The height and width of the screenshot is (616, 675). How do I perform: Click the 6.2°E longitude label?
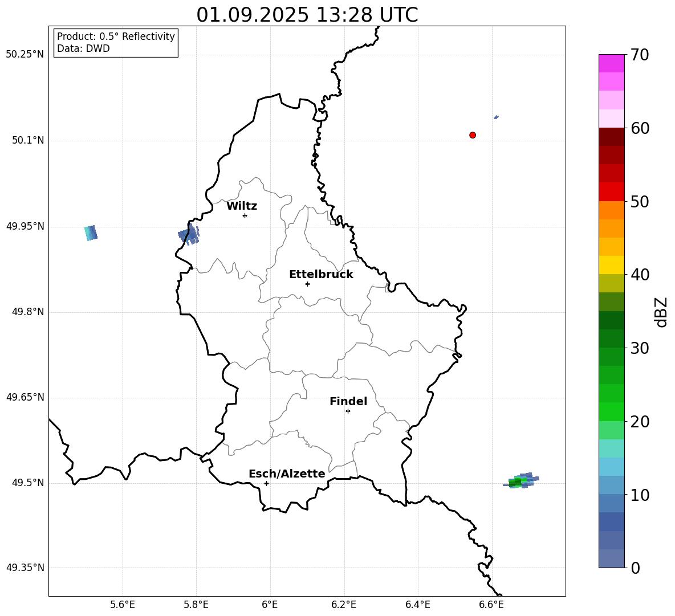click(344, 605)
